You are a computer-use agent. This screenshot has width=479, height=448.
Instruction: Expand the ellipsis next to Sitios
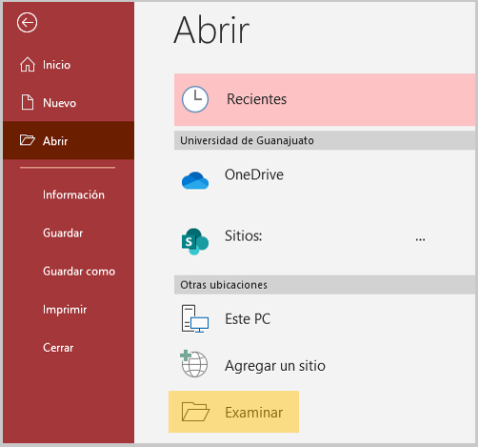point(420,239)
